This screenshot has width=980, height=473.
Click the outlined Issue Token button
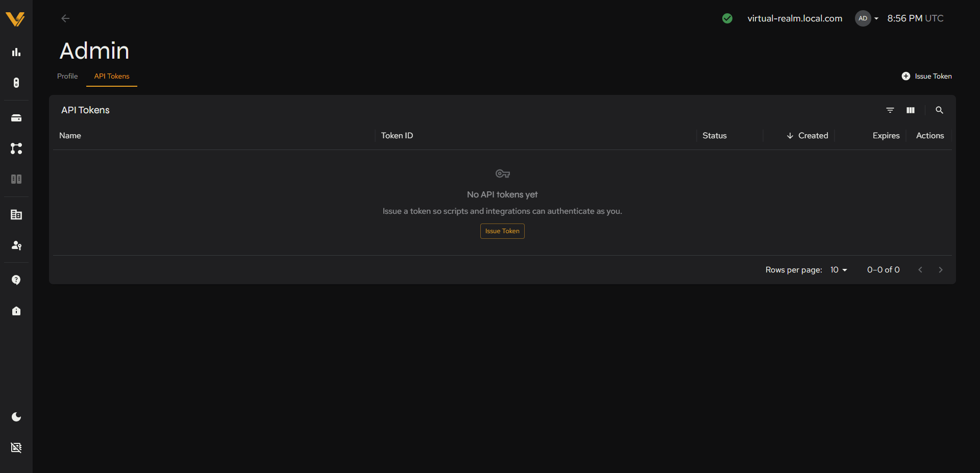(502, 231)
